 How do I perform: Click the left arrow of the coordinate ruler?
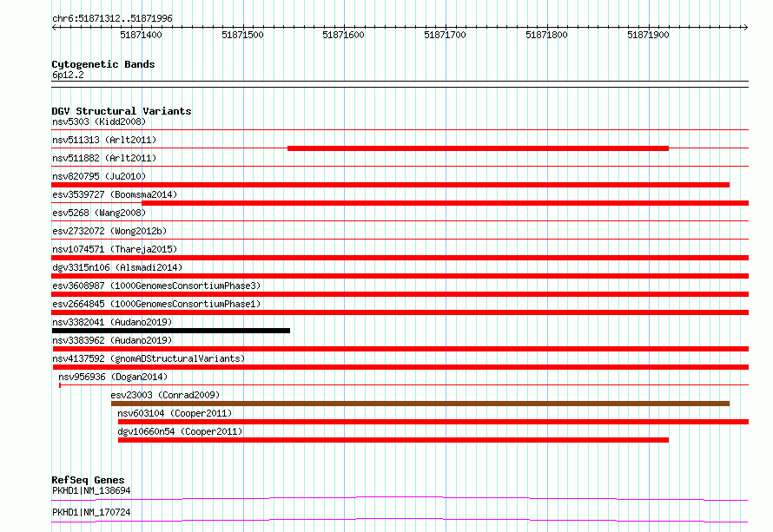point(54,28)
